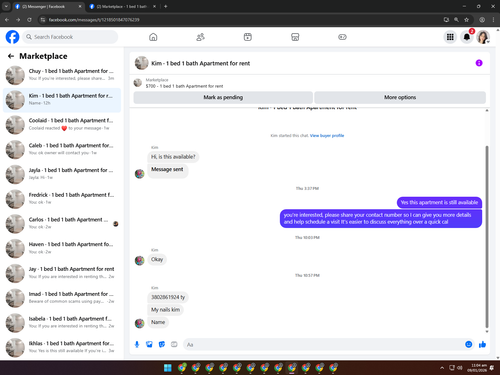The height and width of the screenshot is (375, 500).
Task: Open the Haven apartment conversation
Action: tap(62, 248)
